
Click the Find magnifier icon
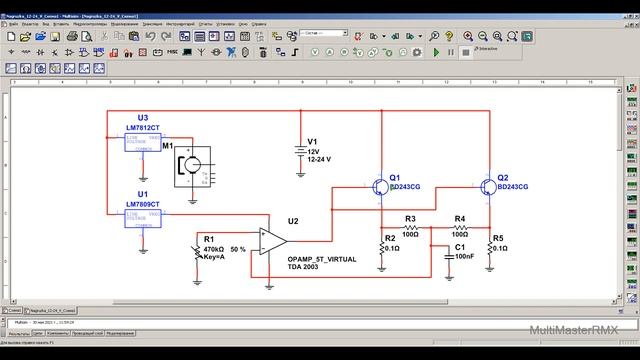click(x=434, y=36)
